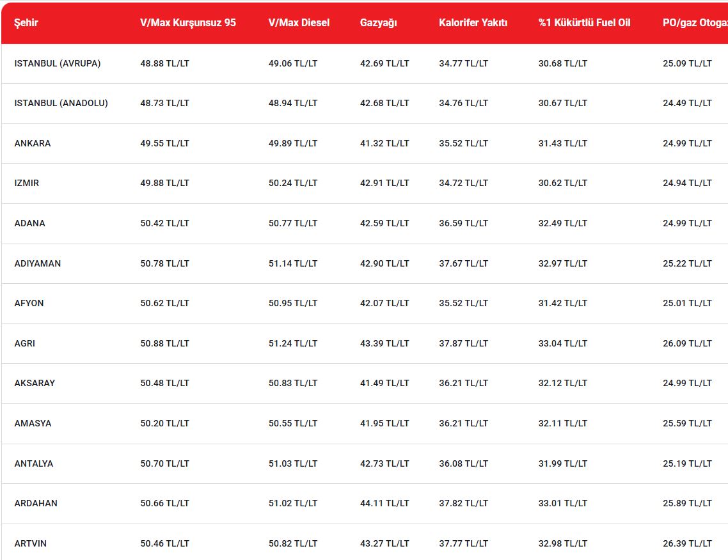Click the 41.49 TL/LT gazyağı price

click(384, 383)
